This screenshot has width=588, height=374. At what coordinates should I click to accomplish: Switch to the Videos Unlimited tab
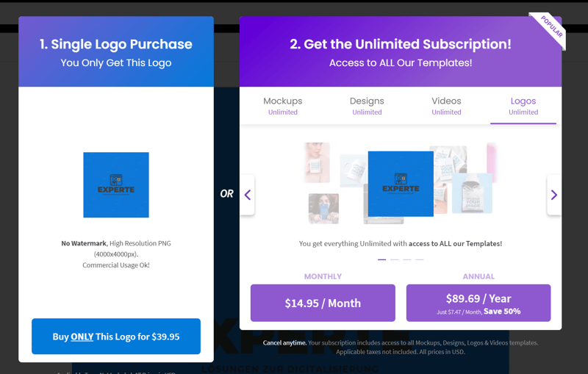[x=446, y=106]
